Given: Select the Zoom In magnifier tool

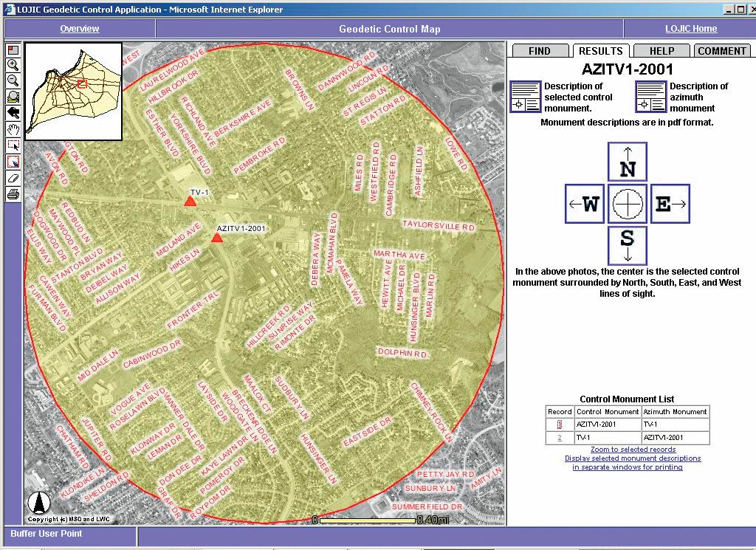Looking at the screenshot, I should (13, 65).
